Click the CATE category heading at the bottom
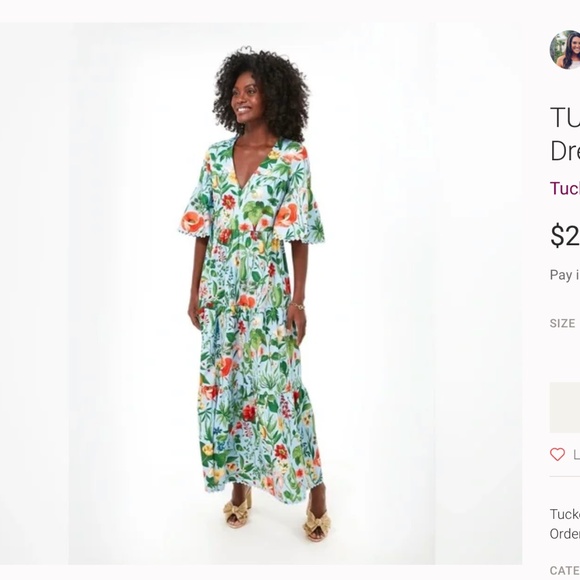 pos(565,570)
